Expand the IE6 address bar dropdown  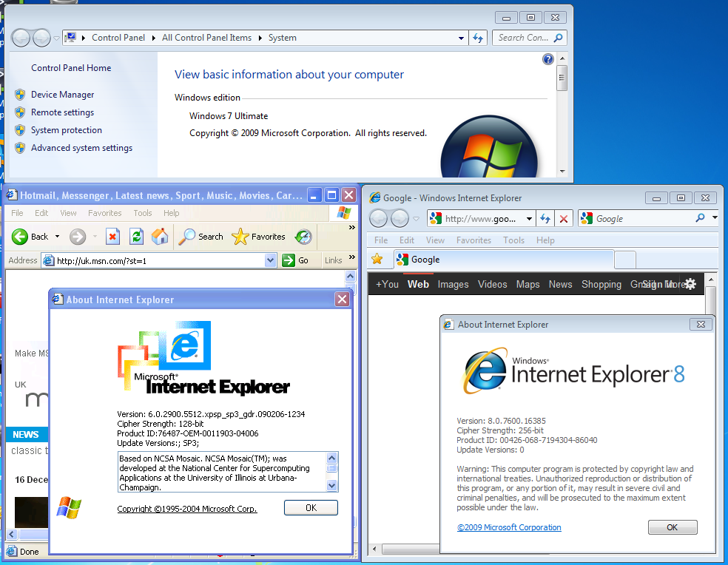point(271,260)
